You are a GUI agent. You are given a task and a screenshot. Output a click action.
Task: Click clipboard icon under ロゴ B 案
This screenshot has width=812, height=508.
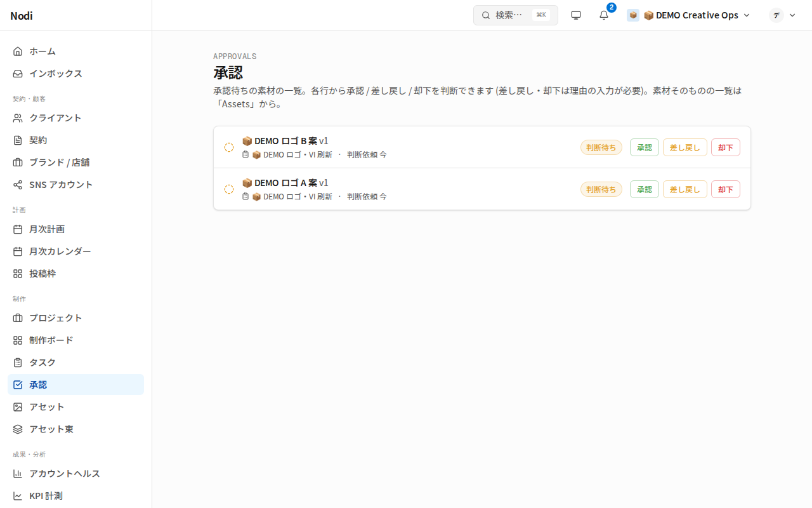point(246,154)
